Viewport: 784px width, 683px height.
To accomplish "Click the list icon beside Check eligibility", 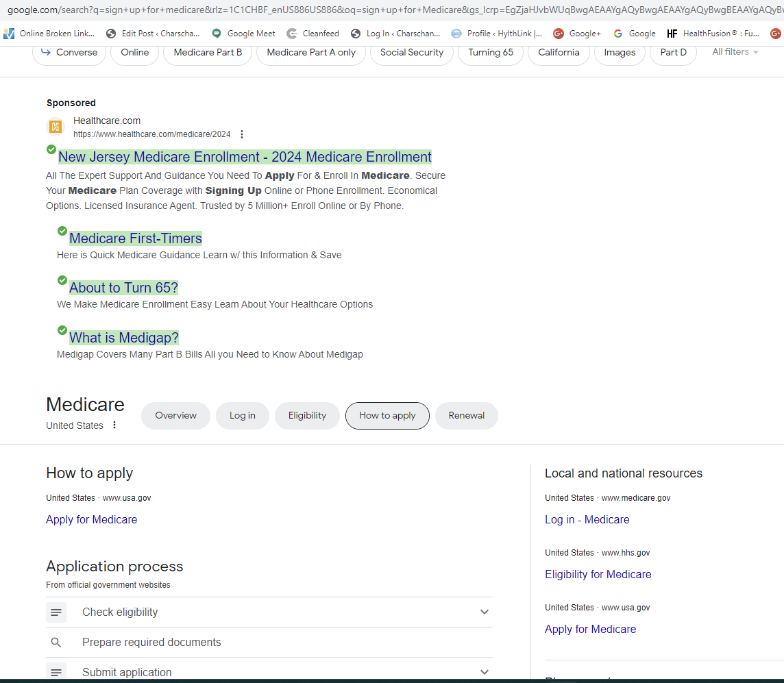I will pos(56,612).
